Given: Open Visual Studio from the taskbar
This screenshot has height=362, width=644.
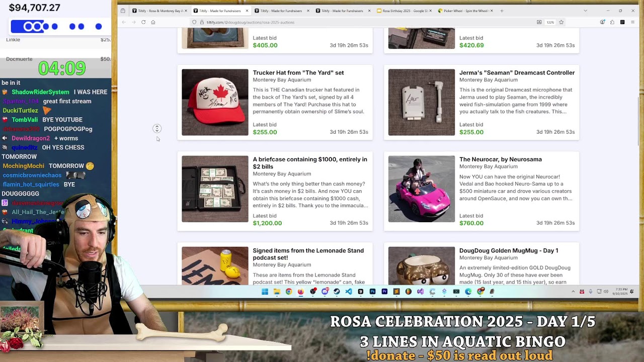Looking at the screenshot, I should point(420,292).
